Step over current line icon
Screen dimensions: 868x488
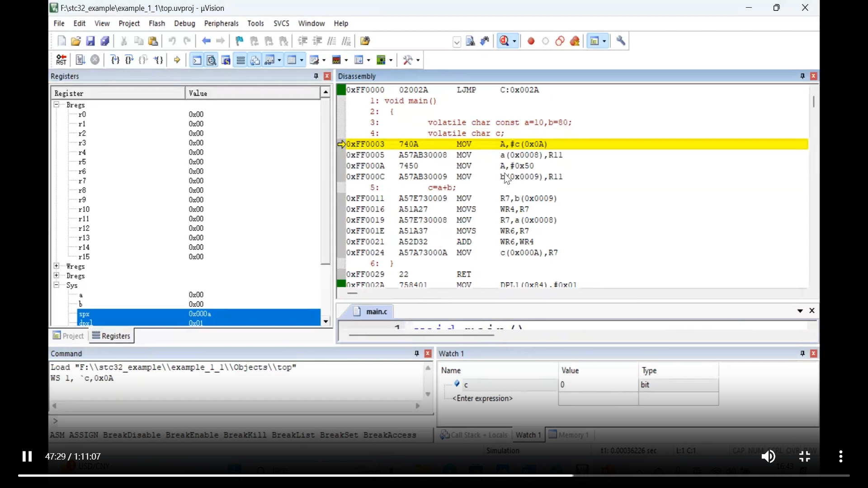[x=129, y=60]
